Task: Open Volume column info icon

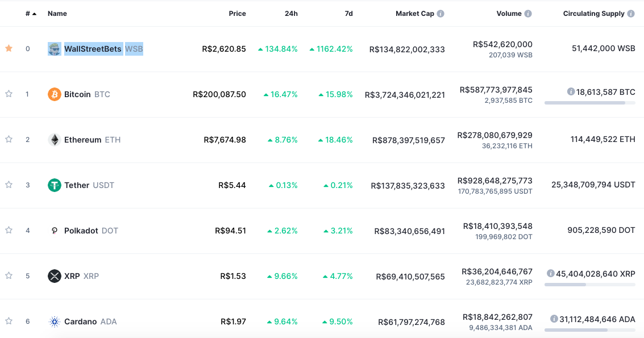Action: [x=528, y=14]
